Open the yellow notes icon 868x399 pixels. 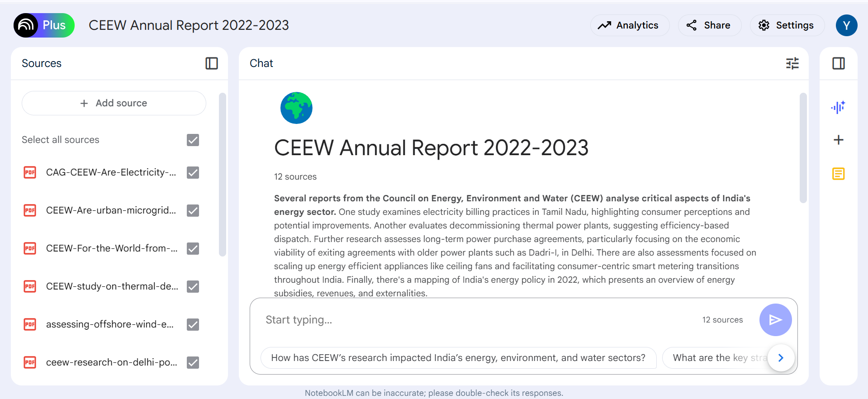pyautogui.click(x=838, y=174)
